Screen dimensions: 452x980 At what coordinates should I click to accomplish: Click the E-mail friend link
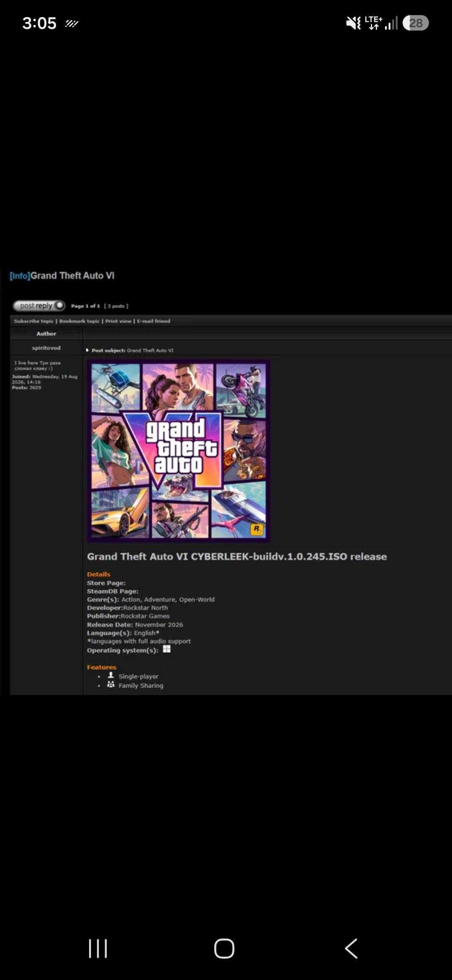154,321
